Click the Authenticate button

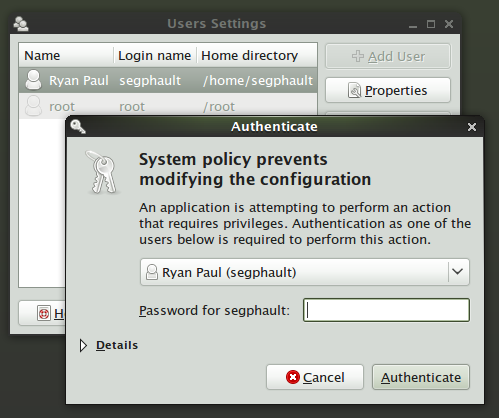pos(421,377)
